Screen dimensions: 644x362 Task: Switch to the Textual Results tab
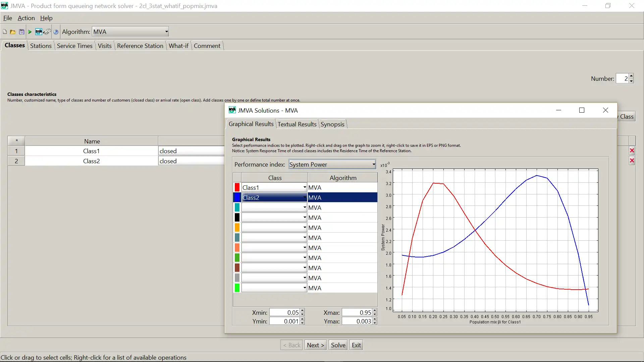(297, 124)
